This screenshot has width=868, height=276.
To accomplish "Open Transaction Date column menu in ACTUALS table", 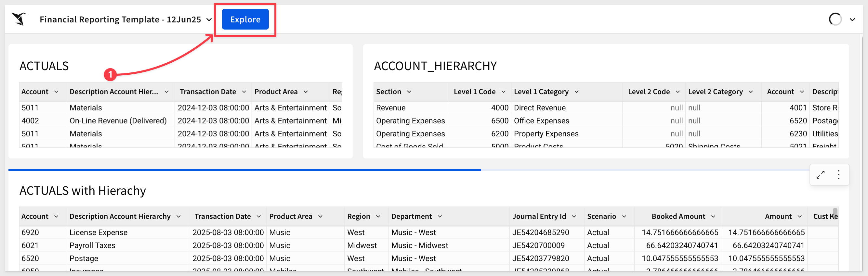I will click(244, 92).
